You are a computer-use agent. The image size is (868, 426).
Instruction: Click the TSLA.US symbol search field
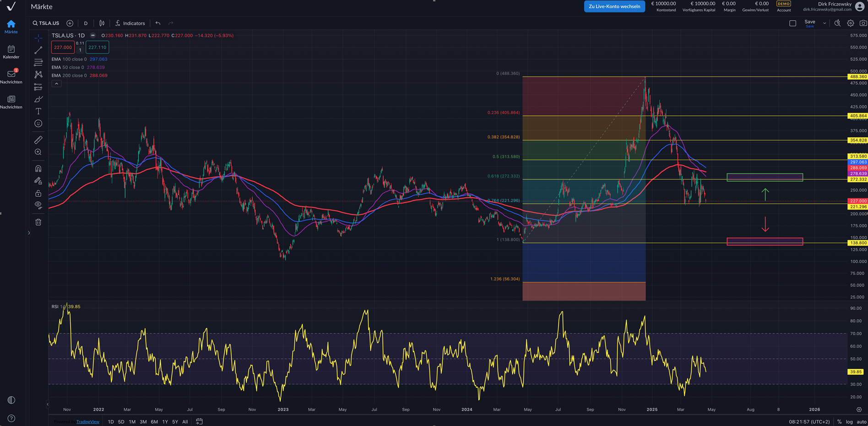[x=46, y=23]
